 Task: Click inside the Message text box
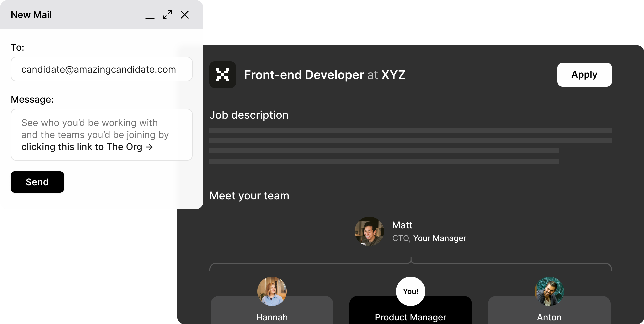(102, 135)
